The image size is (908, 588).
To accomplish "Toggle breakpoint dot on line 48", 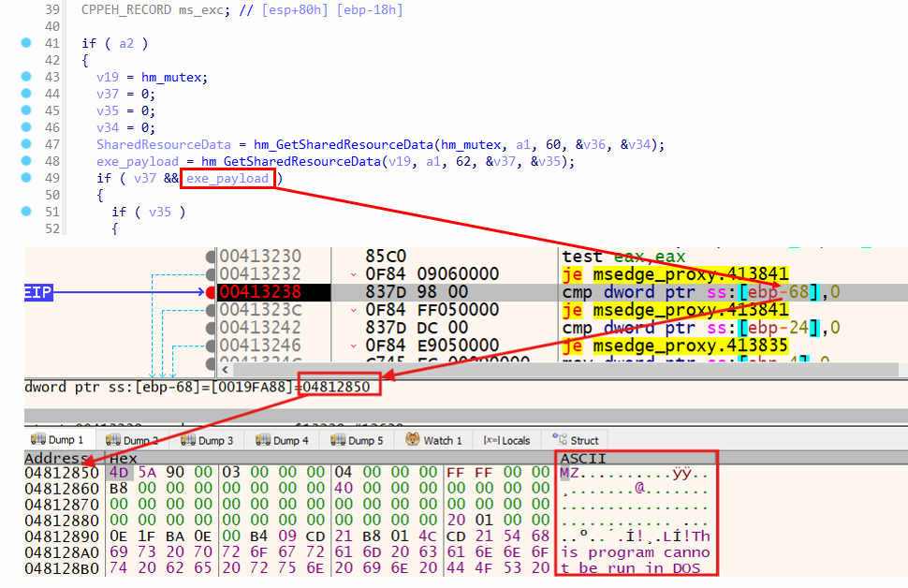I will 26,160.
